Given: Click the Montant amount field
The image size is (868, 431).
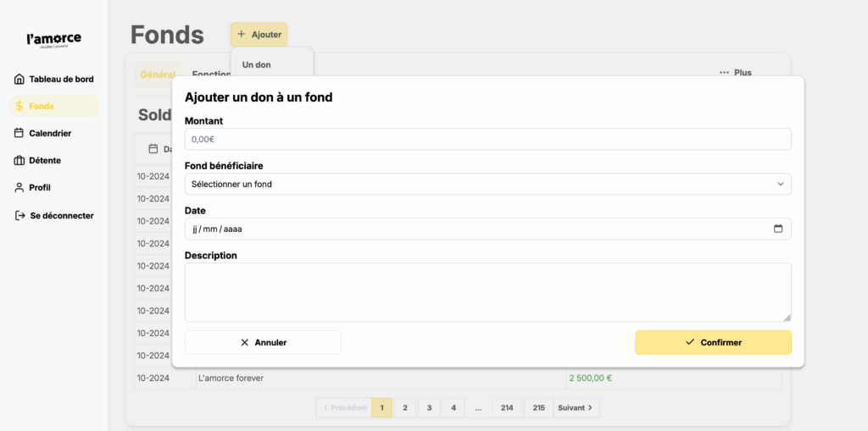Looking at the screenshot, I should tap(487, 139).
